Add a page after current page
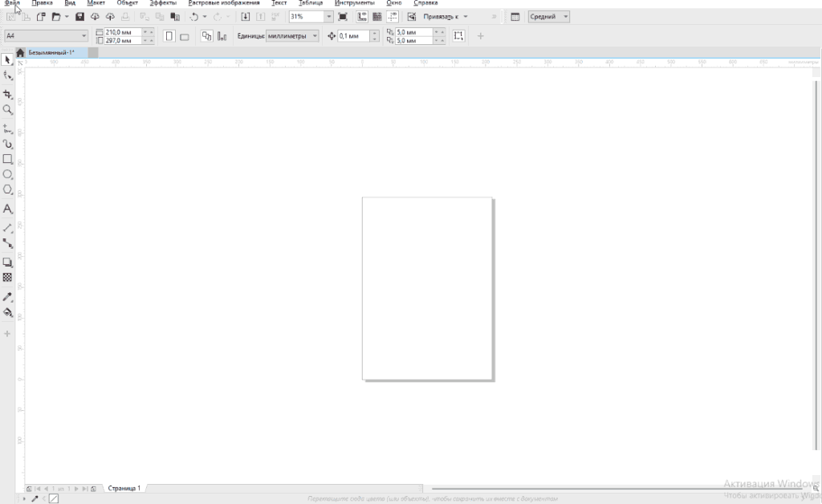This screenshot has height=504, width=822. [93, 488]
